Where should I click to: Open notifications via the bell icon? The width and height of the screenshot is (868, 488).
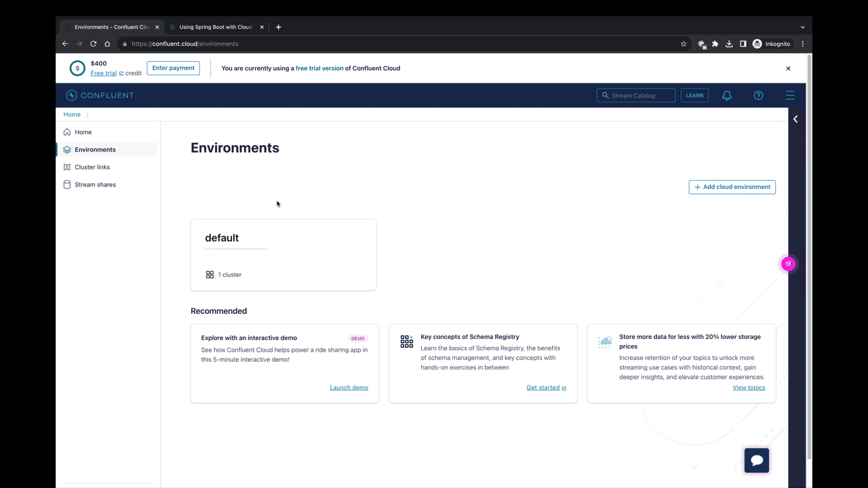tap(726, 95)
